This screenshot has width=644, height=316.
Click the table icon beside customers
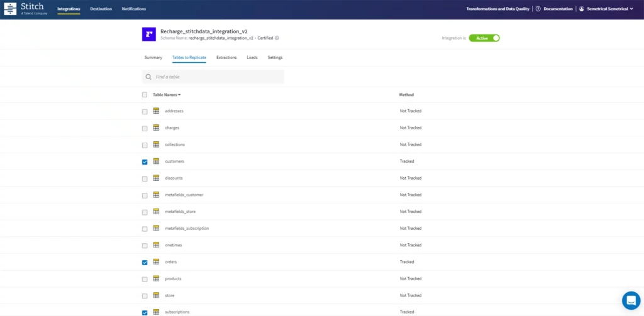point(156,161)
